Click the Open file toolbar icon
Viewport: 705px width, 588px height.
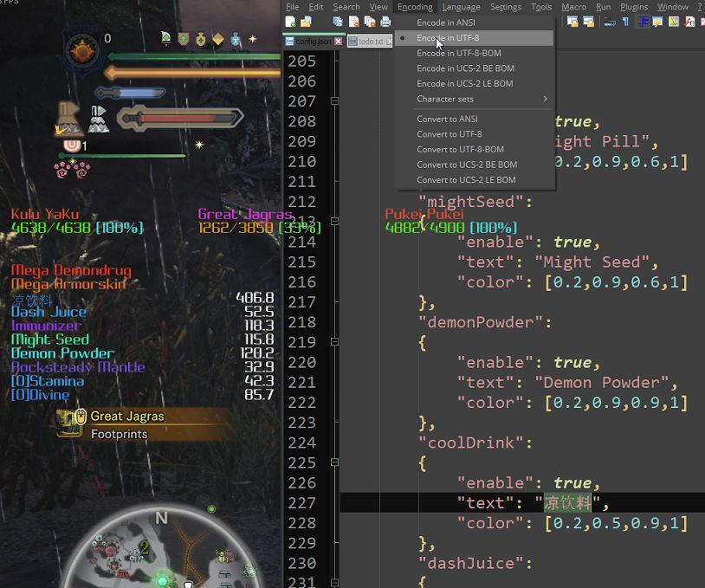[x=307, y=22]
